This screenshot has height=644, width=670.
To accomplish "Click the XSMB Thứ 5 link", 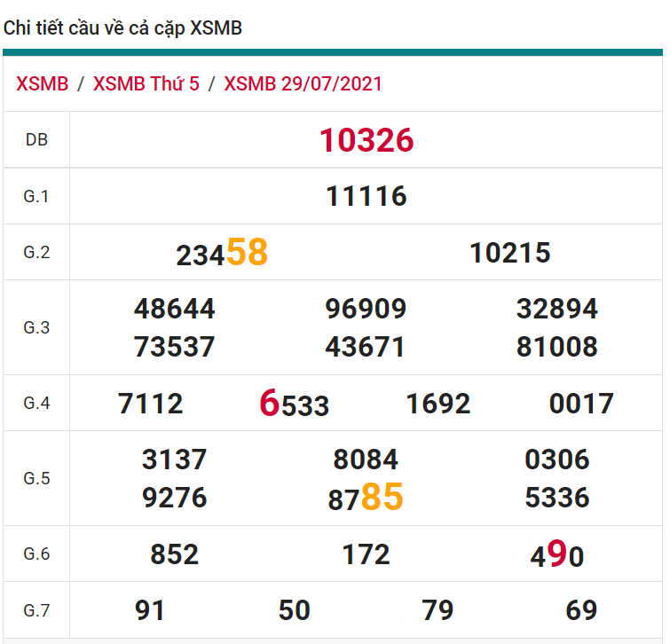I will point(146,84).
